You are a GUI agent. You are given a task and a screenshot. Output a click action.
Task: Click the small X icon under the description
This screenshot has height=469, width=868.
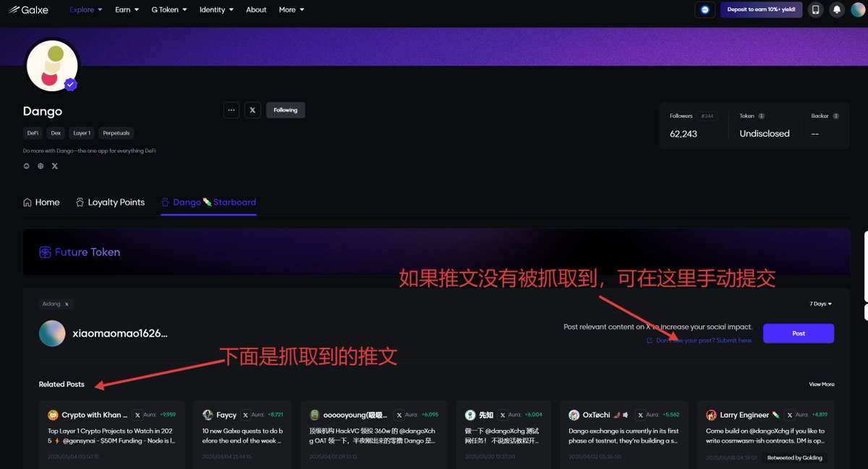54,166
